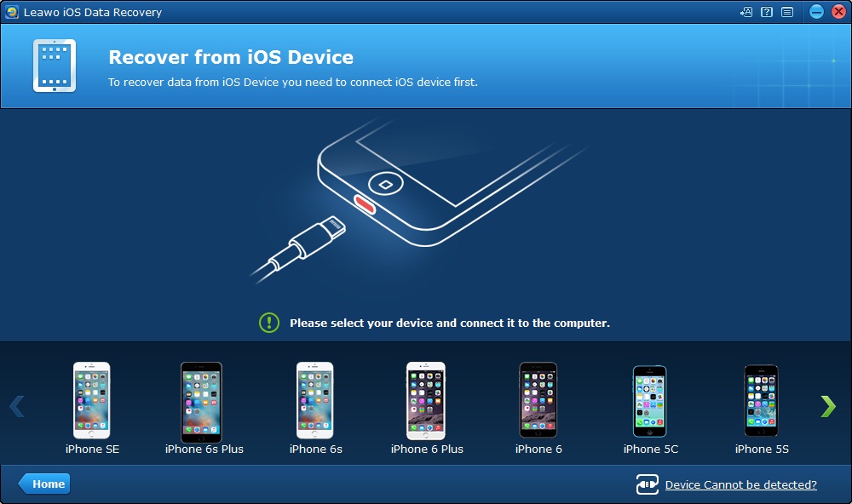Viewport: 852px width, 504px height.
Task: Click the phone home button illustration
Action: 386,185
